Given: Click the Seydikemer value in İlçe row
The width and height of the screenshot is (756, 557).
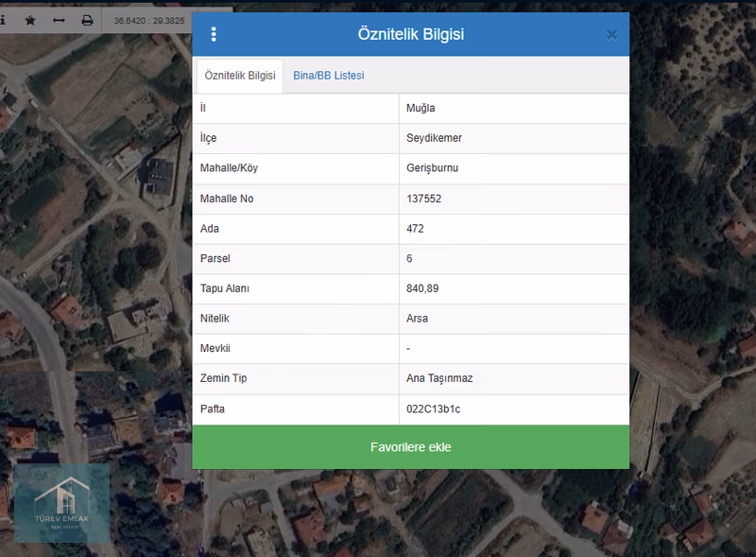Looking at the screenshot, I should (x=434, y=138).
